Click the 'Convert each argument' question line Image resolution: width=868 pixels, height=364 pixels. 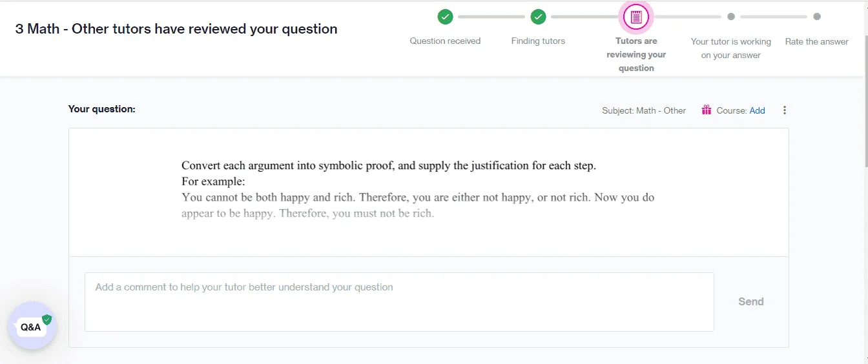tap(389, 166)
